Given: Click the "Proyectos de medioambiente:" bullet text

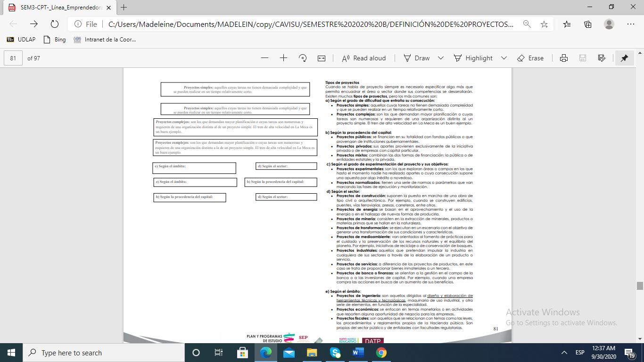Looking at the screenshot, I should click(x=363, y=237).
